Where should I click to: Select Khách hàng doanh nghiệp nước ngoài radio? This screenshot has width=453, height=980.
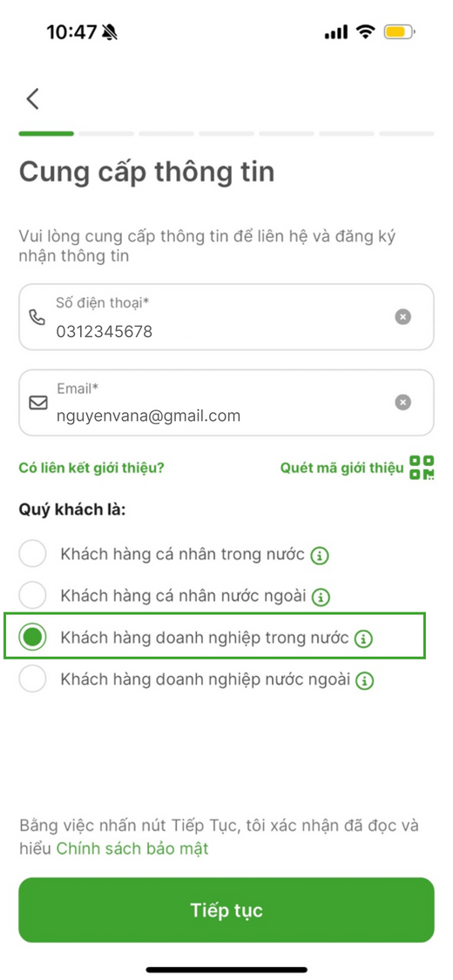(32, 679)
